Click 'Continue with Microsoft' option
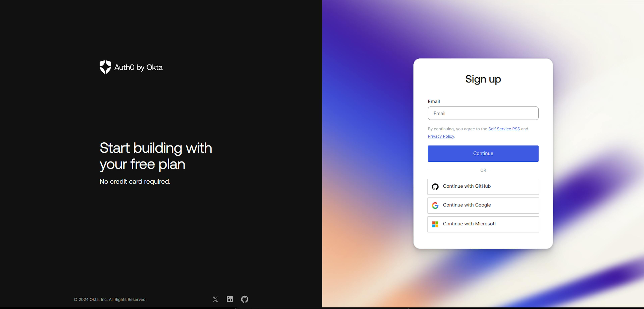The height and width of the screenshot is (309, 644). click(483, 224)
